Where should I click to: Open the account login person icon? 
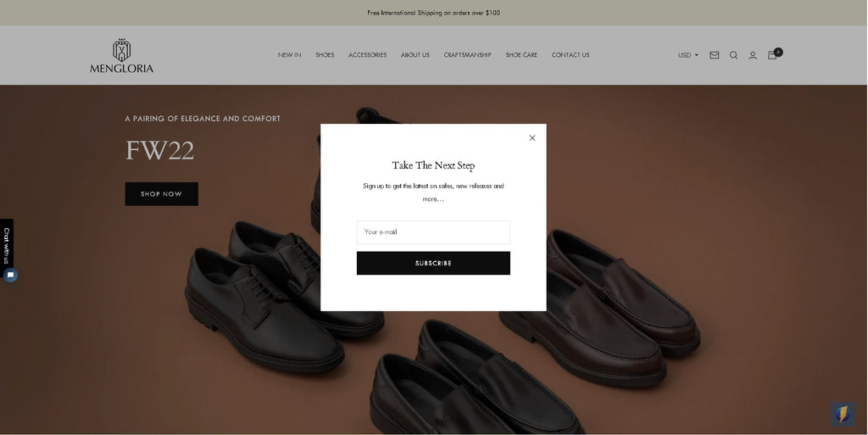point(753,55)
